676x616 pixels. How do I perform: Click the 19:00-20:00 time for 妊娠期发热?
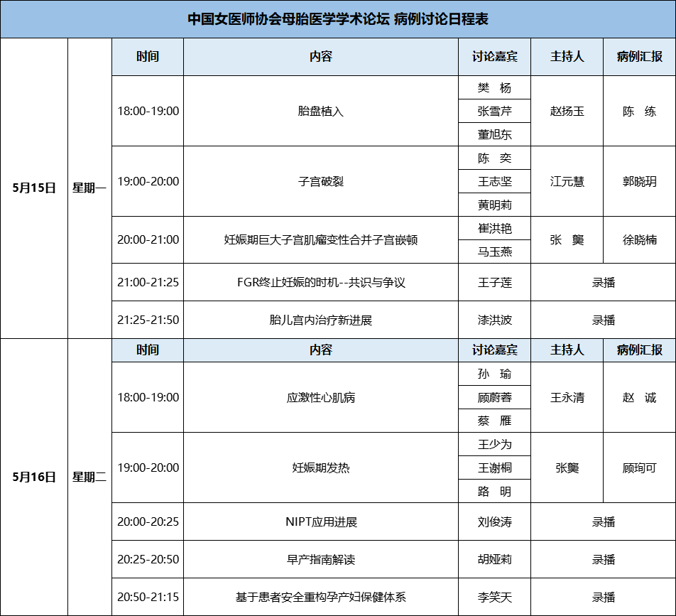148,468
